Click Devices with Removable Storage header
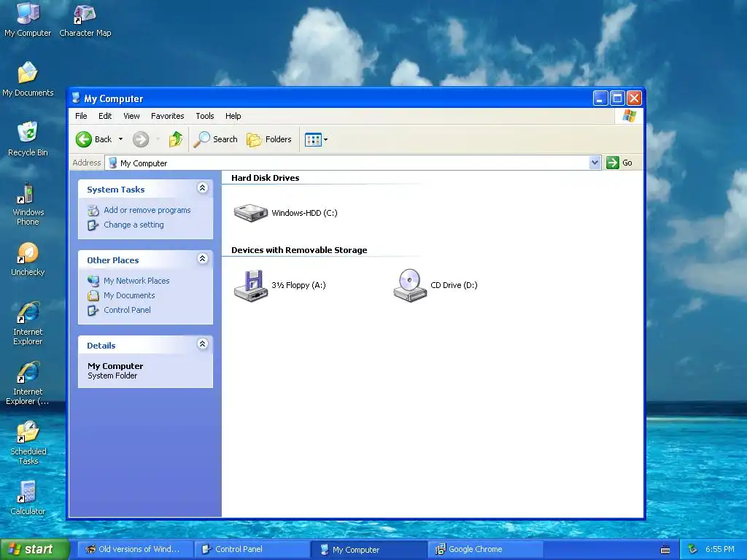The width and height of the screenshot is (747, 560). tap(299, 251)
